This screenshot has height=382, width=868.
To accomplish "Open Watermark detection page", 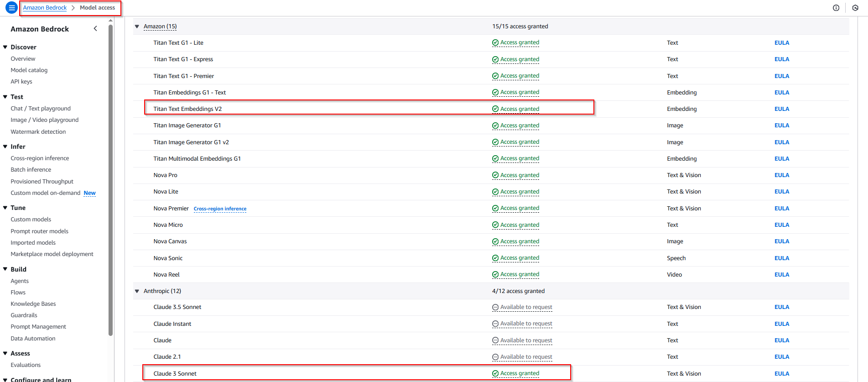I will tap(38, 132).
